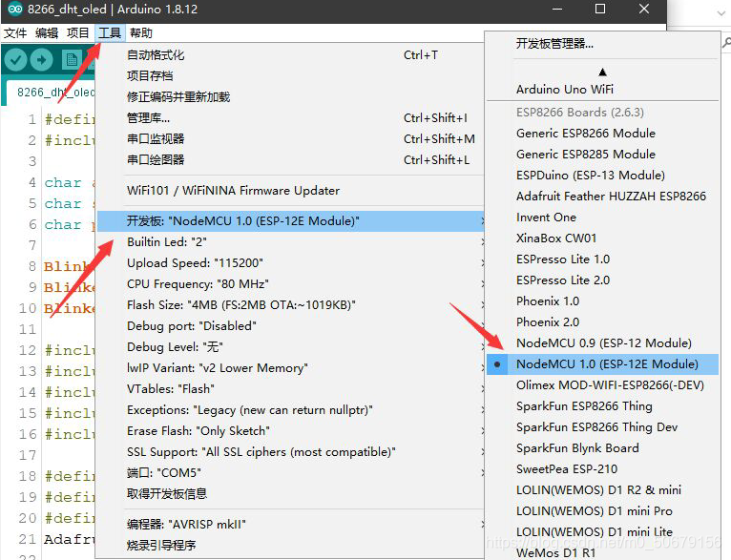This screenshot has width=731, height=560.
Task: Select Invent One board
Action: [x=602, y=218]
